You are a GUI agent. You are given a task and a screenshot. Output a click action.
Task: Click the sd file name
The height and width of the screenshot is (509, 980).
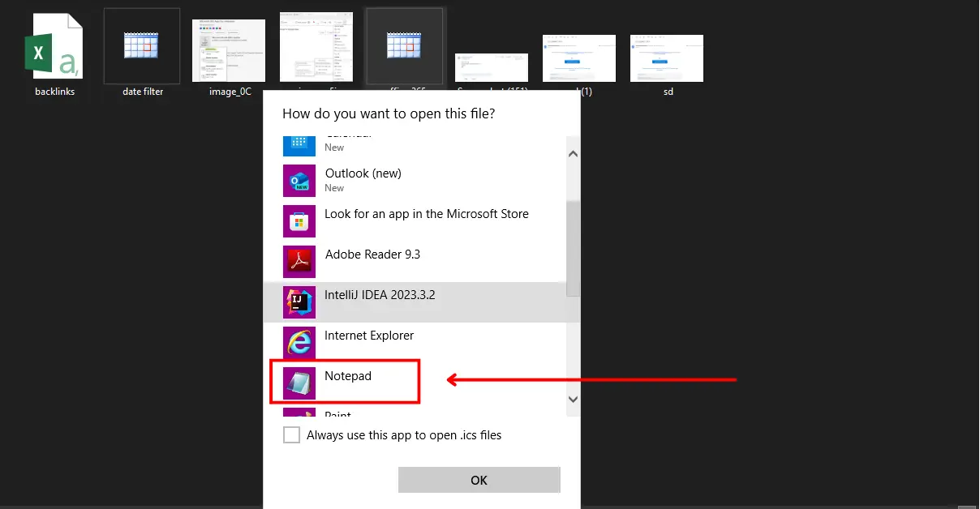(668, 92)
